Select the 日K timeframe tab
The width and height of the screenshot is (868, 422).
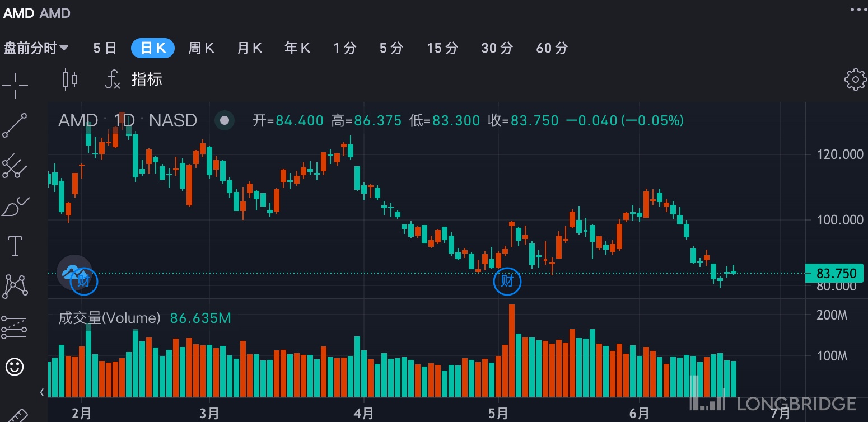(x=153, y=49)
